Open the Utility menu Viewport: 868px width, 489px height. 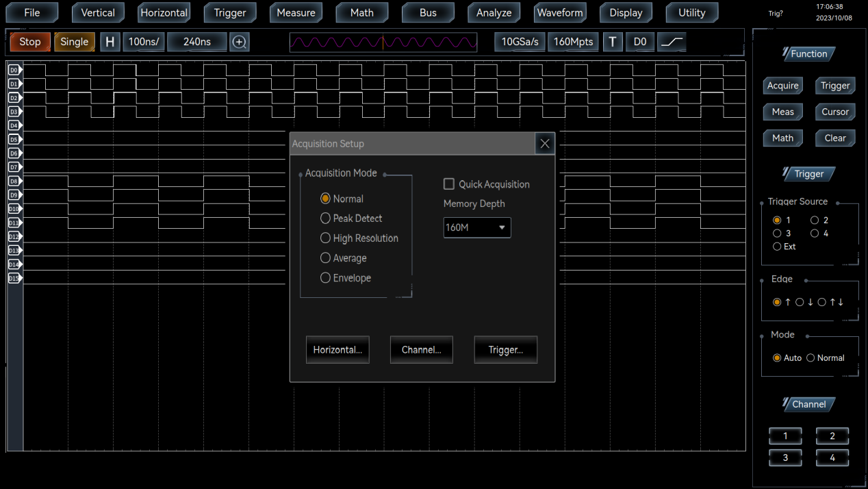[691, 13]
